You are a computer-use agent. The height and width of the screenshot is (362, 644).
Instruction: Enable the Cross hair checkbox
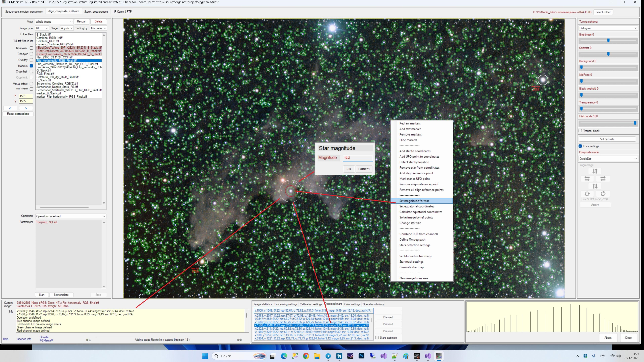tap(31, 71)
